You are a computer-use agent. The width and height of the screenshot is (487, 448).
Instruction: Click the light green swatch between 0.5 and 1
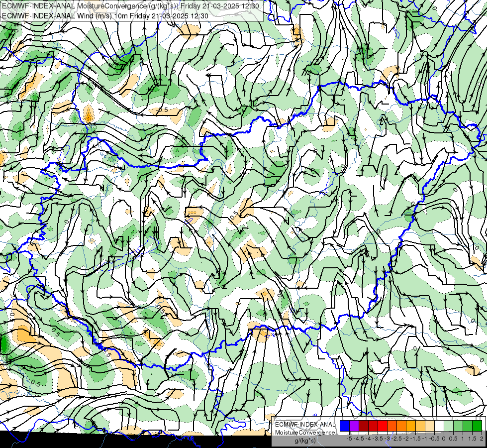coord(458,426)
